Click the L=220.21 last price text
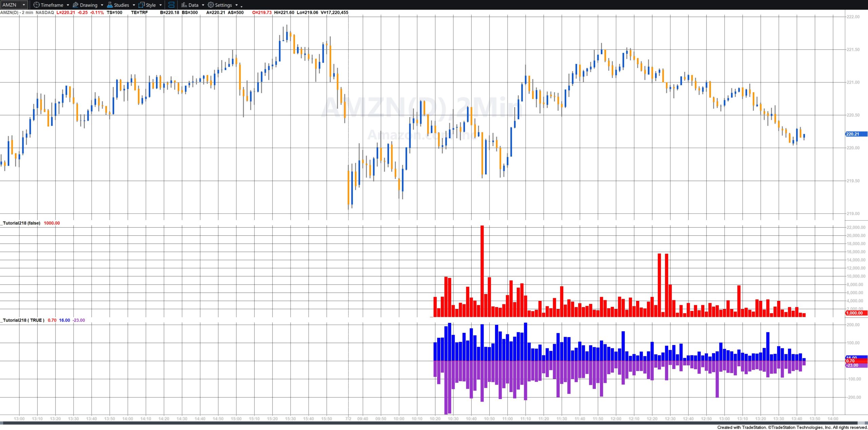The width and height of the screenshot is (868, 430). click(x=66, y=13)
